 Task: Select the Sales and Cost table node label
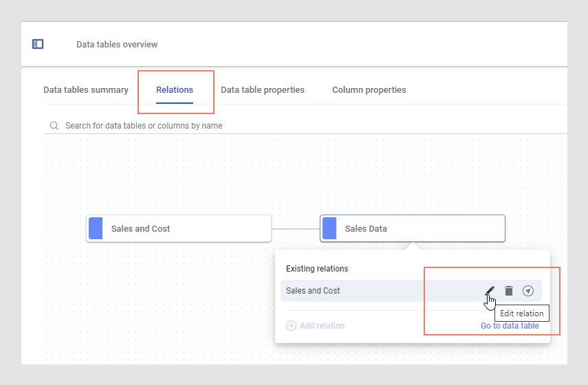point(141,229)
